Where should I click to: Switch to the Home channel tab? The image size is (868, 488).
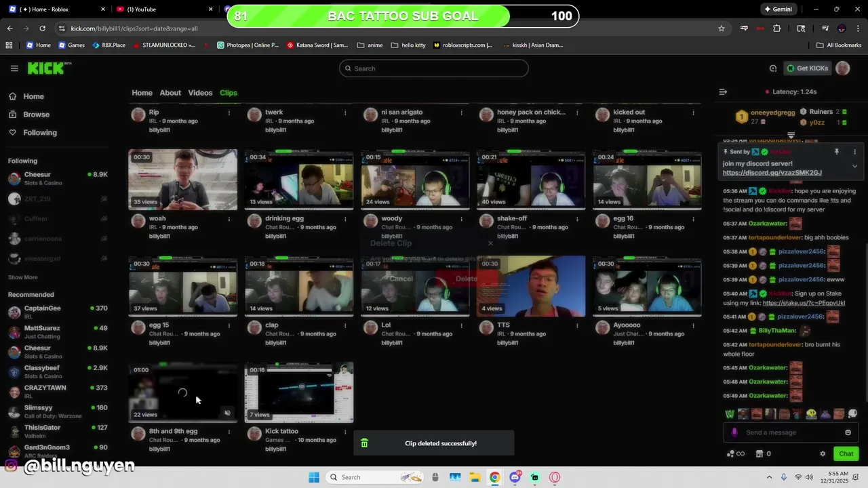click(142, 93)
